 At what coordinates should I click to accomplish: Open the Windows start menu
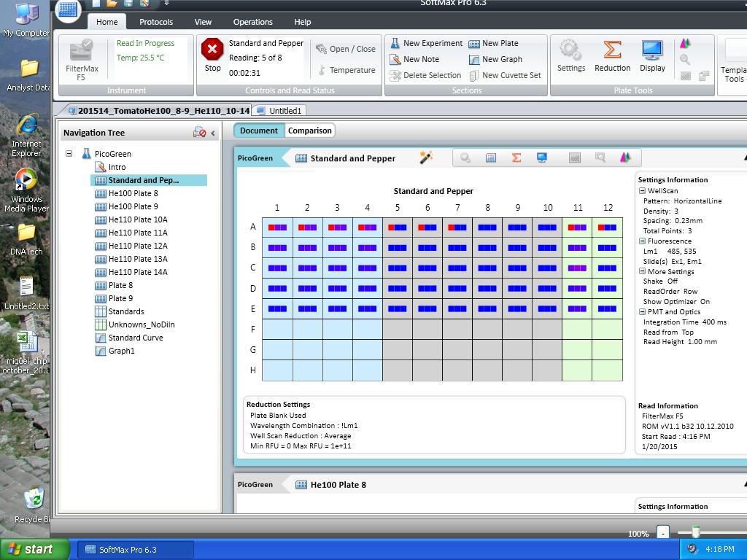point(34,549)
